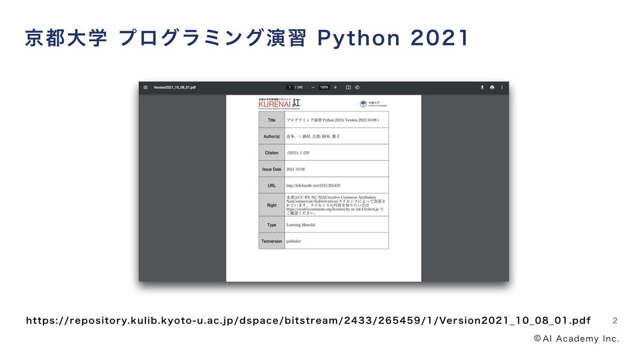Screen dimensions: 644x359
Task: Click the 100% zoom level field
Action: point(324,87)
